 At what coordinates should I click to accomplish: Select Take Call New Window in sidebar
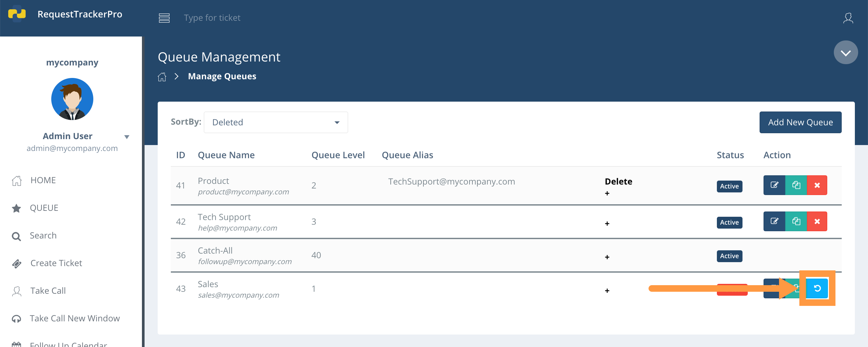coord(75,318)
